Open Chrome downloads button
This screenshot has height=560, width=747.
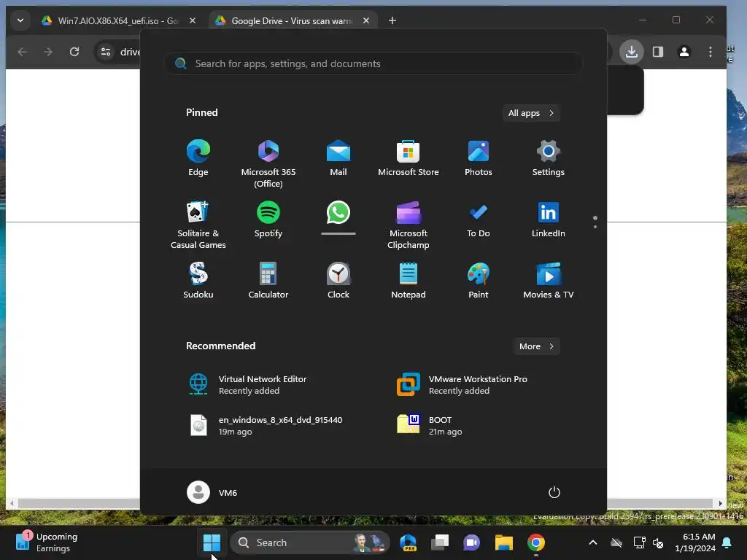click(631, 52)
